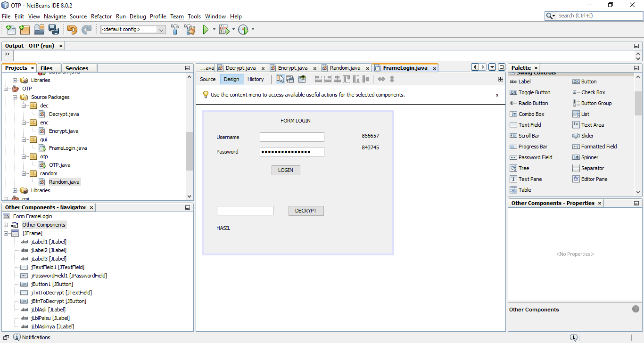Open the default config dropdown
This screenshot has width=644, height=343.
[161, 29]
